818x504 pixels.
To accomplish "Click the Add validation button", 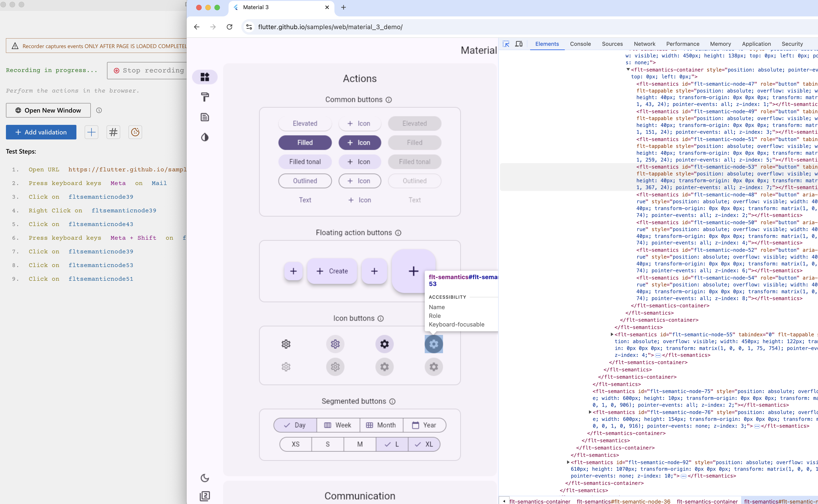I will [x=41, y=132].
